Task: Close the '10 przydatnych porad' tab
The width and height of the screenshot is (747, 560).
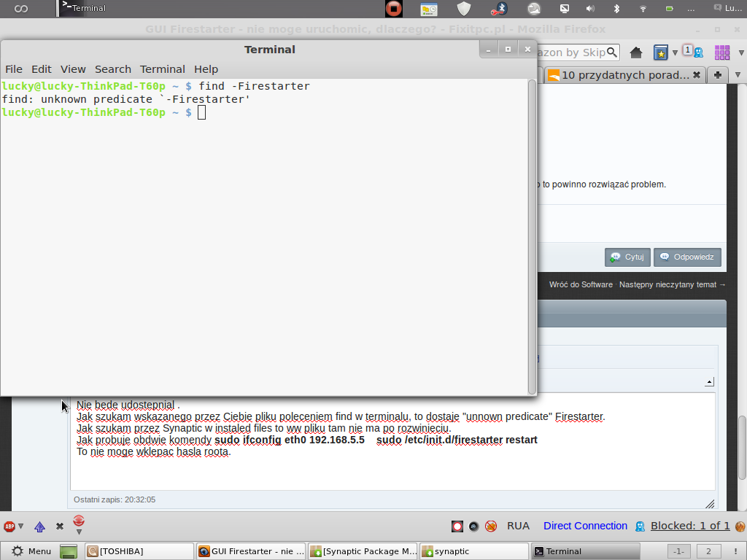Action: click(x=697, y=75)
